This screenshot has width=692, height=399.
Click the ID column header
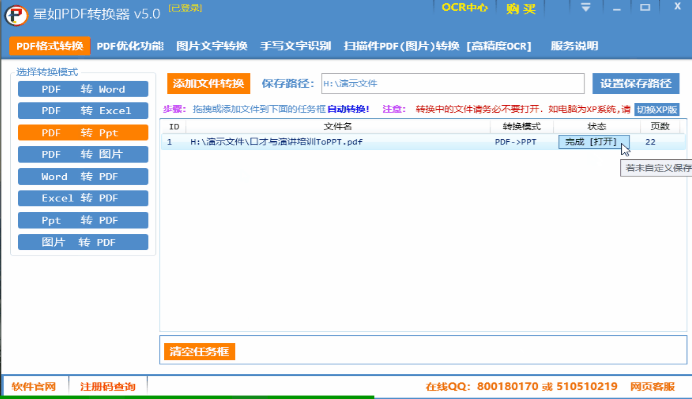click(174, 127)
